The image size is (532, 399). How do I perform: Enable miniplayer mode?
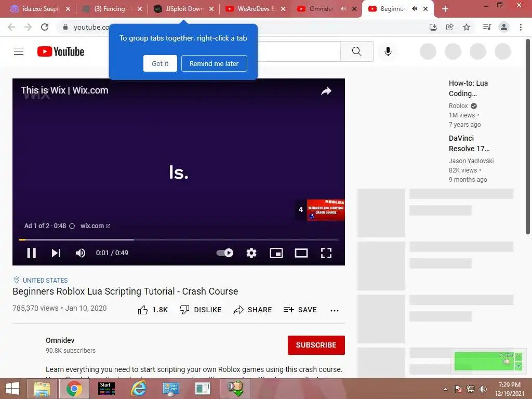[x=276, y=253]
